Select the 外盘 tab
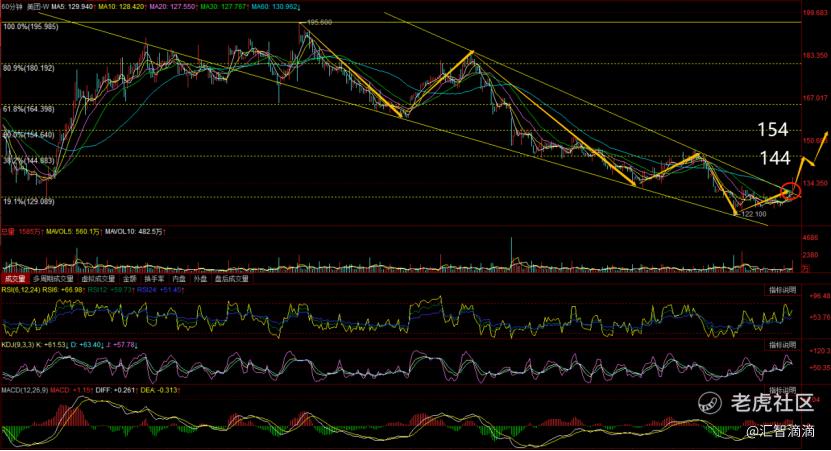This screenshot has height=451, width=831. pyautogui.click(x=200, y=279)
